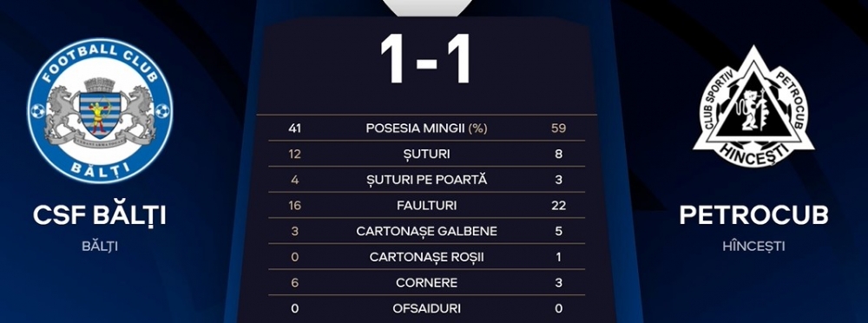The image size is (868, 323).
Task: Click the Petrocub Hîncești triangular crest logo
Action: click(x=754, y=107)
